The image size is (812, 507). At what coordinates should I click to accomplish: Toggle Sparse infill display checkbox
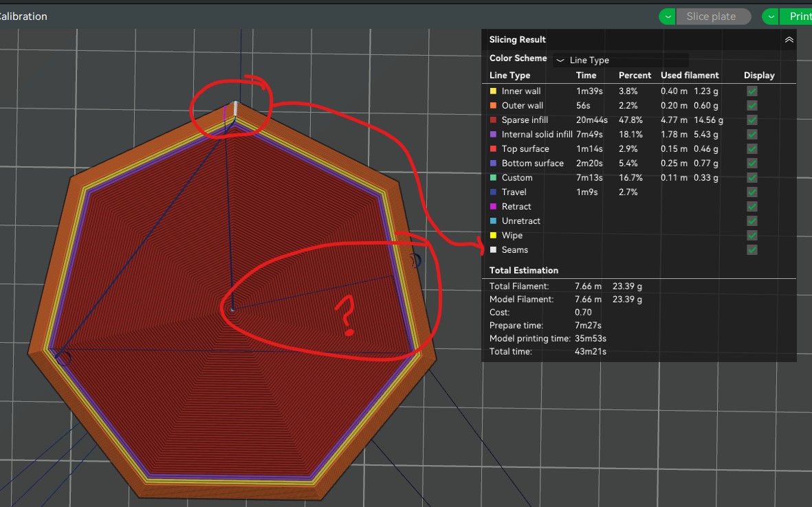(752, 120)
